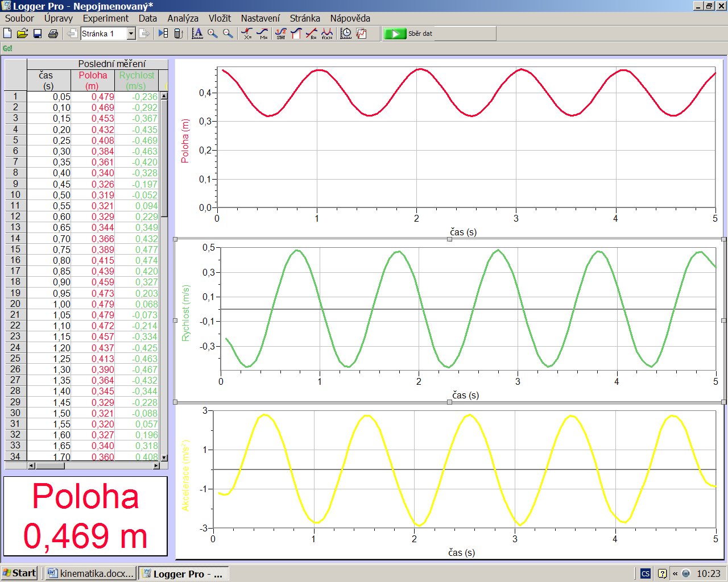Click the Autoscale graph icon
Image resolution: width=728 pixels, height=582 pixels.
[197, 34]
